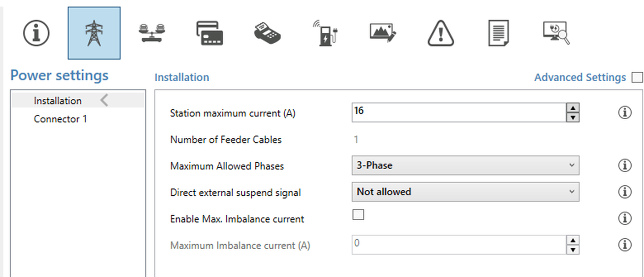Image resolution: width=644 pixels, height=277 pixels.
Task: Show info for Maximum Allowed Phases
Action: tap(624, 165)
